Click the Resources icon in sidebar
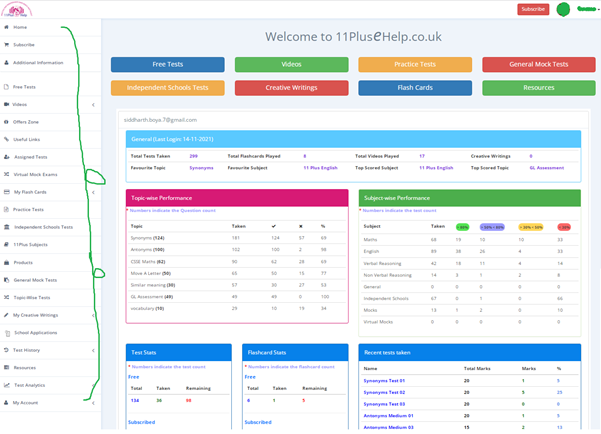Image resolution: width=601 pixels, height=434 pixels. click(6, 368)
